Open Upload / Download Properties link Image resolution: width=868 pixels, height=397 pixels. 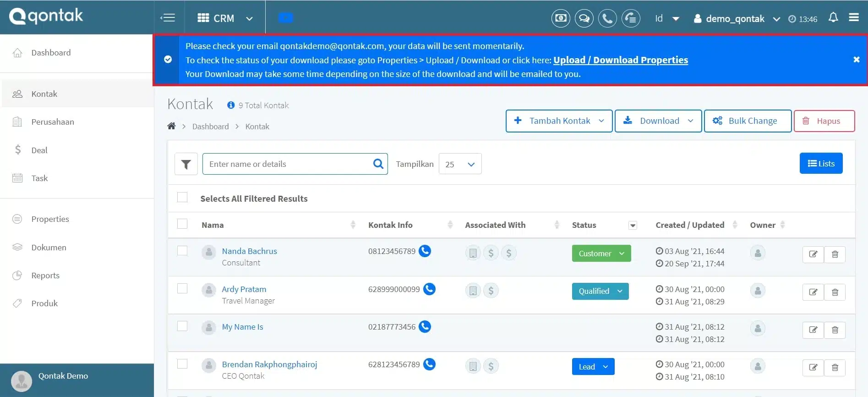[x=621, y=60]
